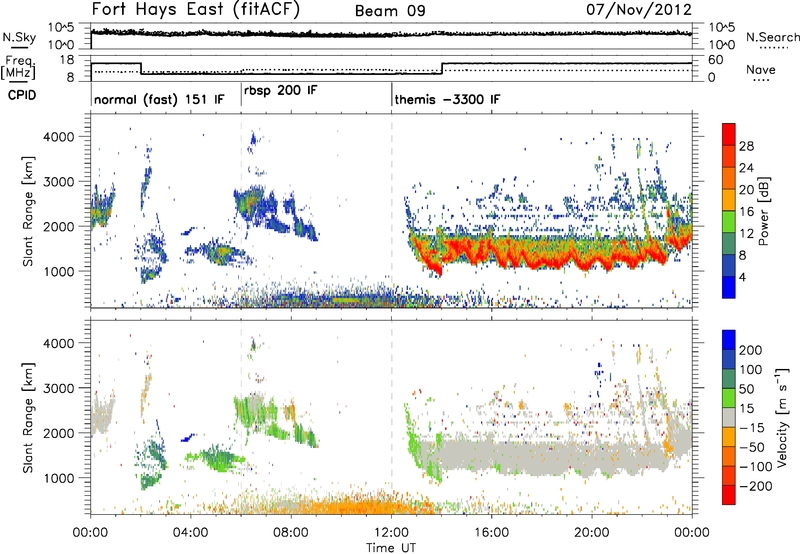Click the '18' frequency axis value
Viewport: 800px width, 554px height.
(67, 60)
